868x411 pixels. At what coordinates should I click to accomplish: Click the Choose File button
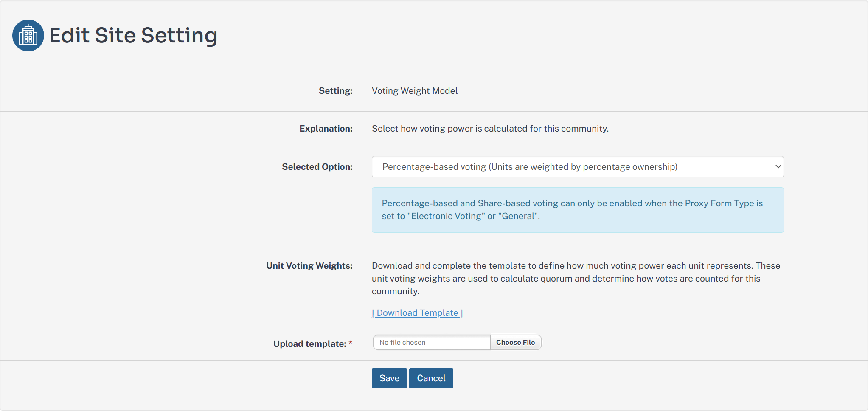click(x=515, y=342)
